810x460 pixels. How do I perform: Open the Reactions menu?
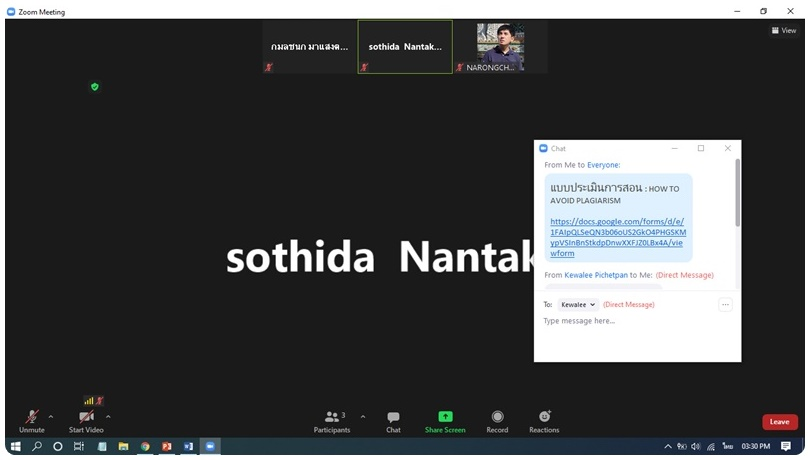coord(544,418)
